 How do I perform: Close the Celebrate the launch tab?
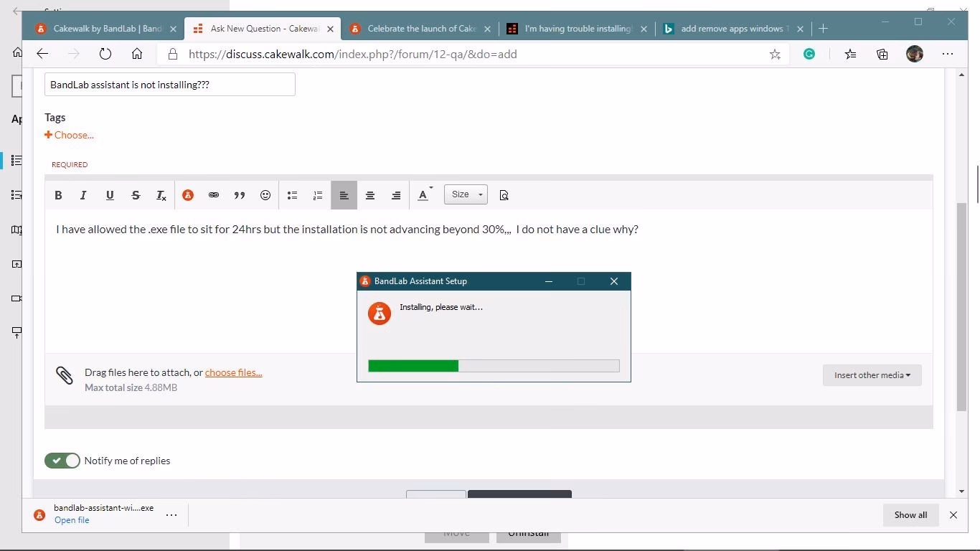point(488,29)
